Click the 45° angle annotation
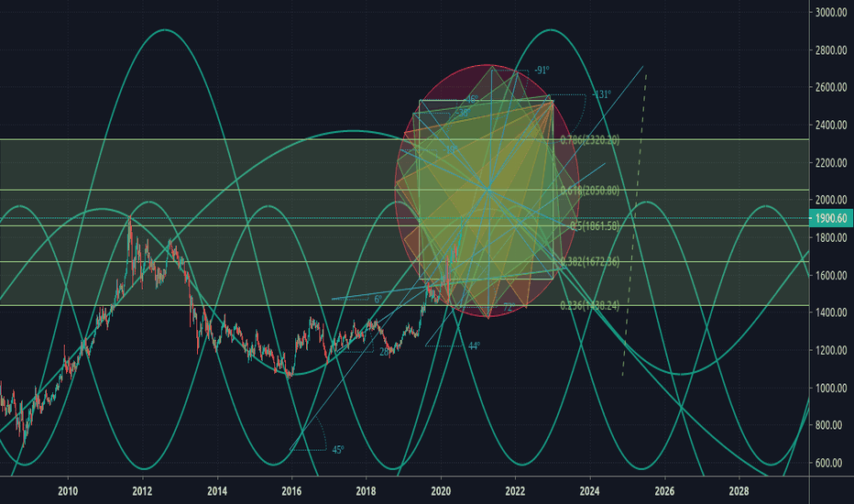854x504 pixels. (338, 450)
